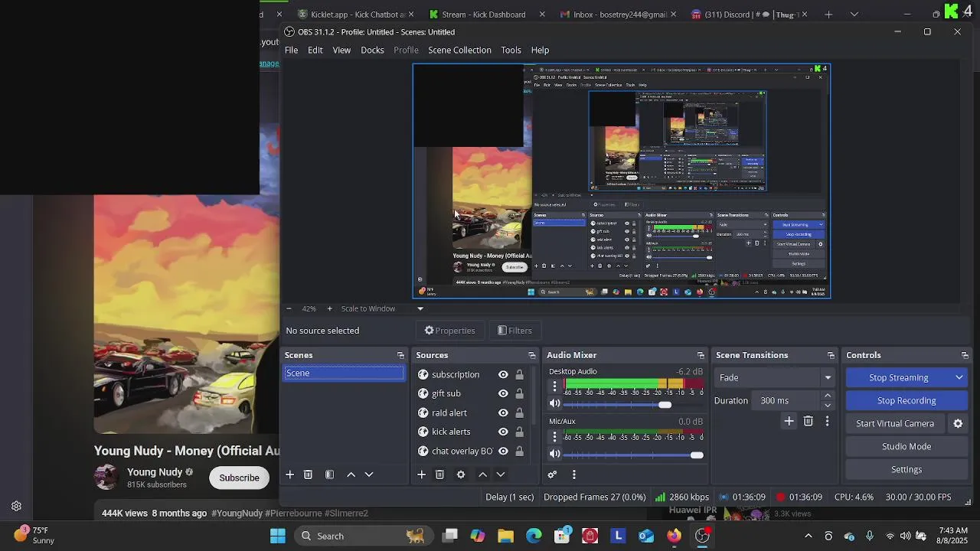Image resolution: width=980 pixels, height=551 pixels.
Task: Expand Stop Streaming dropdown arrow
Action: click(959, 377)
